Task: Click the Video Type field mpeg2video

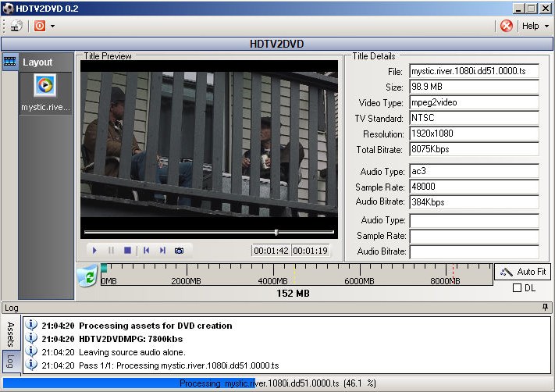Action: coord(475,102)
